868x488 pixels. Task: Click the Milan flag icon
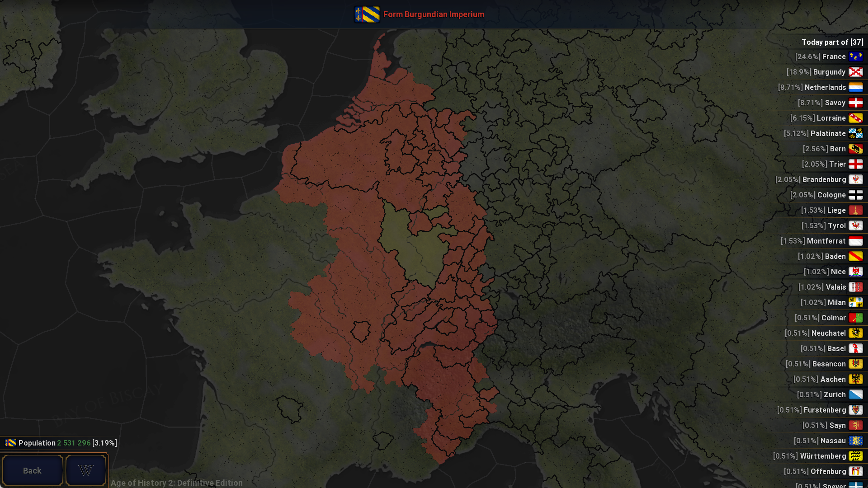tap(856, 302)
